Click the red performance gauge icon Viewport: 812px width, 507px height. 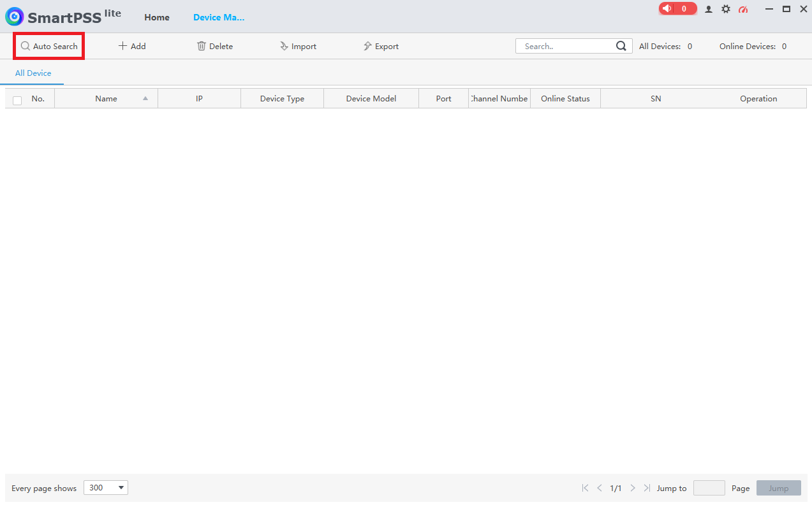tap(743, 9)
